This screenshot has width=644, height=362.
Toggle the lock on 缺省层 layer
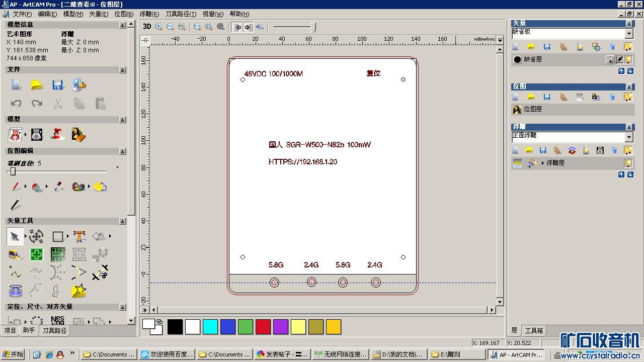tap(610, 60)
